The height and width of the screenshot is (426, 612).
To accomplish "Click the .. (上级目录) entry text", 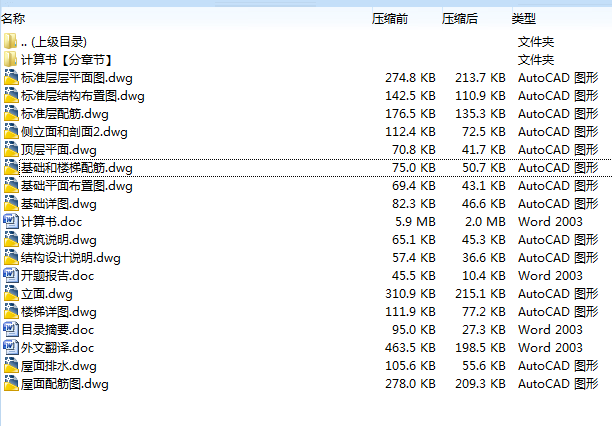I will tap(54, 42).
